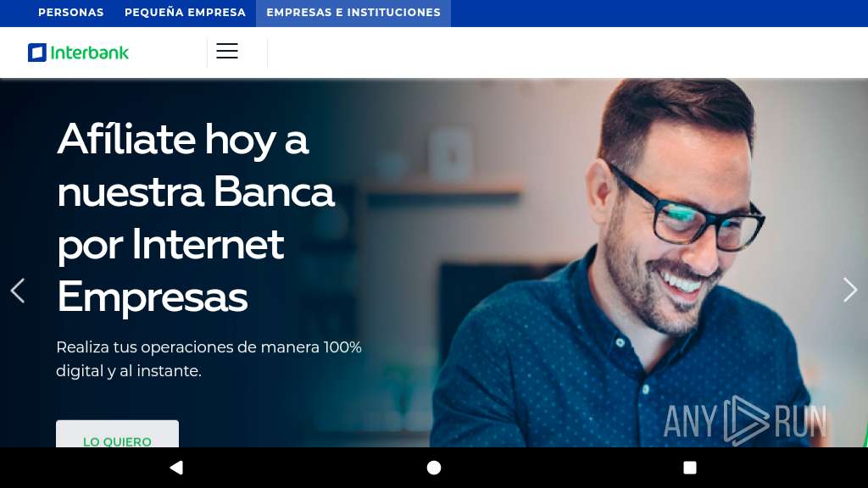The height and width of the screenshot is (488, 868).
Task: Tap the Android recent apps square
Action: 690,468
